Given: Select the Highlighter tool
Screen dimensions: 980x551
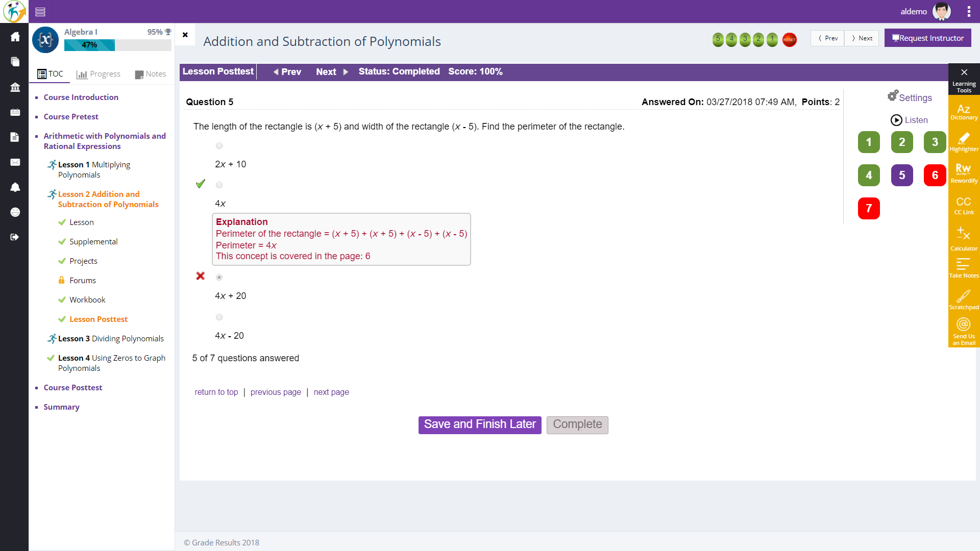Looking at the screenshot, I should pyautogui.click(x=964, y=142).
